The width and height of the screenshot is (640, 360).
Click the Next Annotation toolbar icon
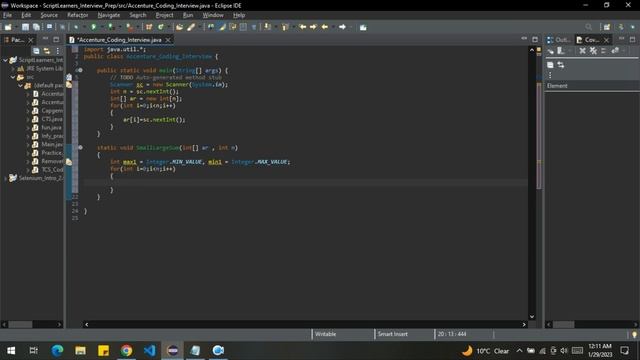coord(267,27)
